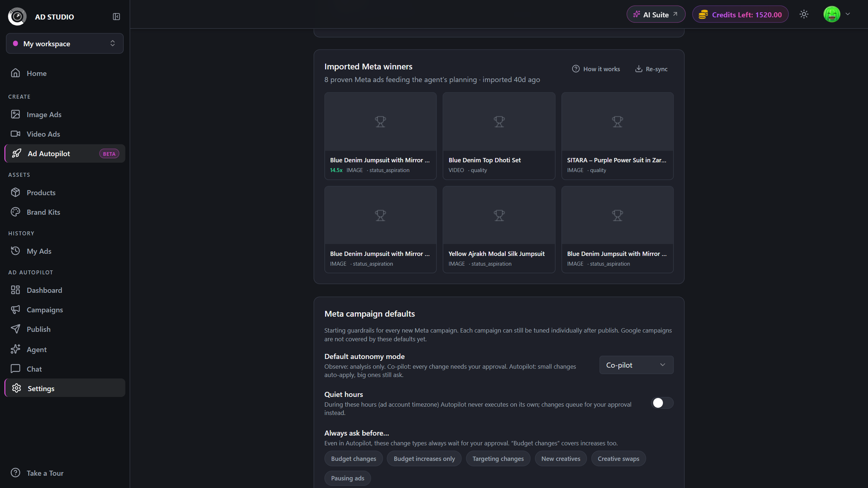Click the Dashboard grid icon

pyautogui.click(x=15, y=290)
